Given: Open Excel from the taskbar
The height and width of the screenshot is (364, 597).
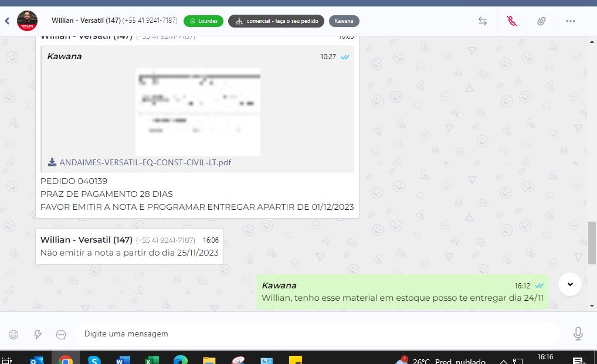Looking at the screenshot, I should click(x=151, y=359).
